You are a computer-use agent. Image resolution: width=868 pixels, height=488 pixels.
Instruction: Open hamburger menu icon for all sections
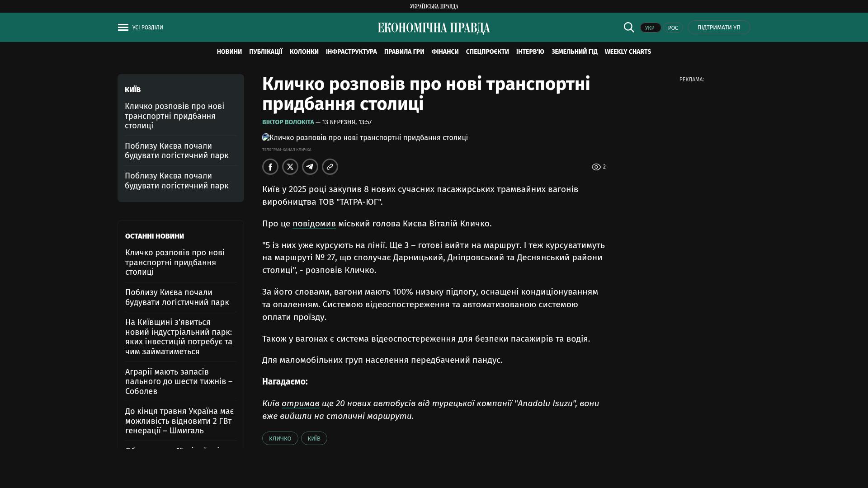point(123,28)
